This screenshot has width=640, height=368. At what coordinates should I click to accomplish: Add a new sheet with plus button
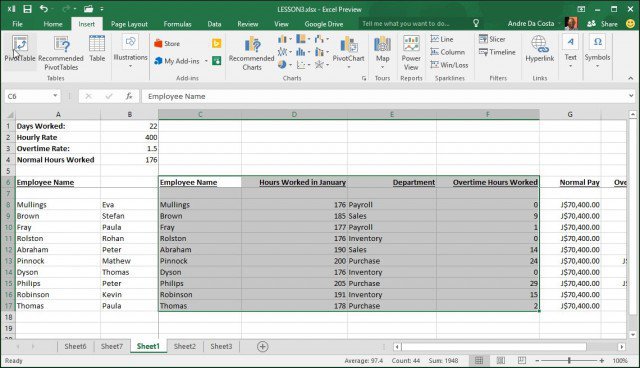[x=262, y=346]
